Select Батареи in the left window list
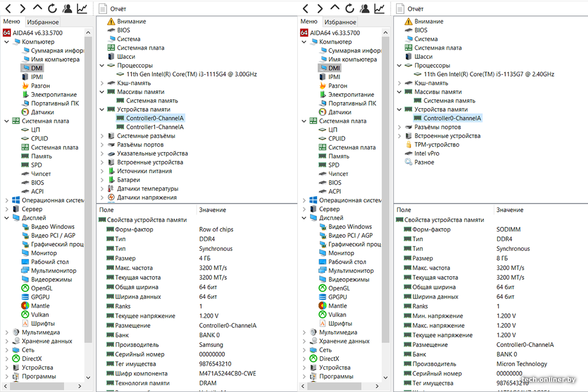This screenshot has width=588, height=392. 124,180
